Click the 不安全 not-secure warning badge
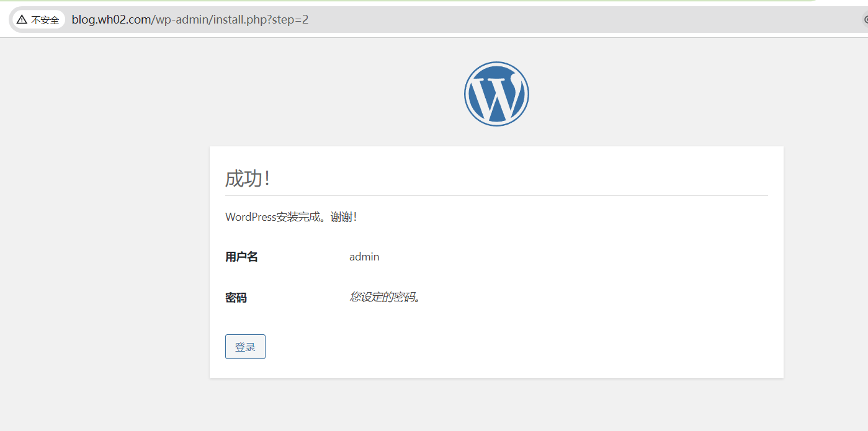 click(38, 20)
